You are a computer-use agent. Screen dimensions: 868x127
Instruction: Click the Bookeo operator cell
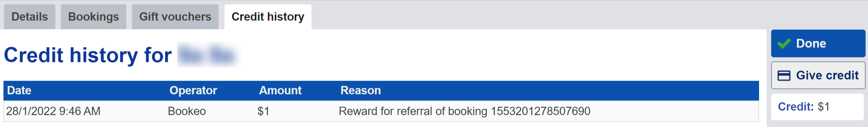(187, 111)
